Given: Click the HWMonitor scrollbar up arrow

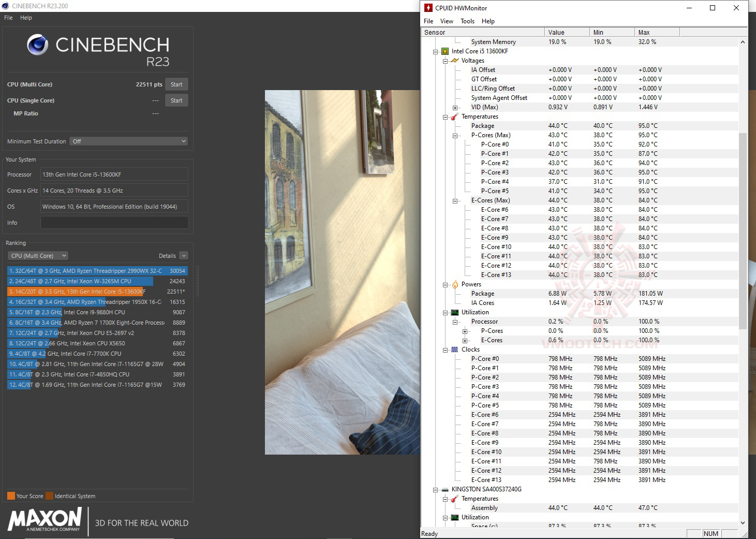Looking at the screenshot, I should (x=743, y=42).
